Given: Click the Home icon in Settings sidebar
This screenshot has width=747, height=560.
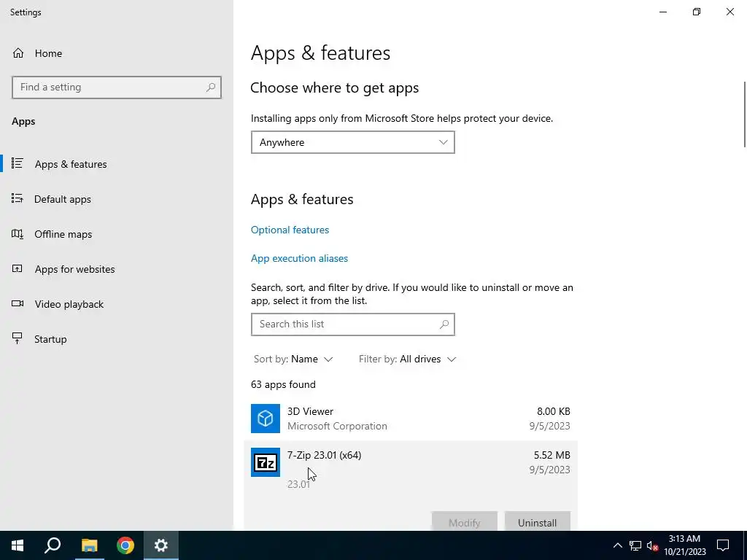Looking at the screenshot, I should pyautogui.click(x=18, y=52).
